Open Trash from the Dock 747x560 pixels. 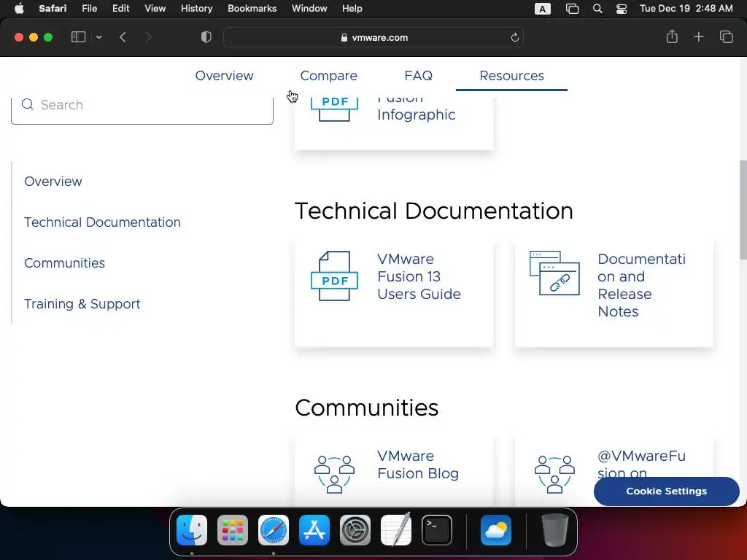[554, 530]
